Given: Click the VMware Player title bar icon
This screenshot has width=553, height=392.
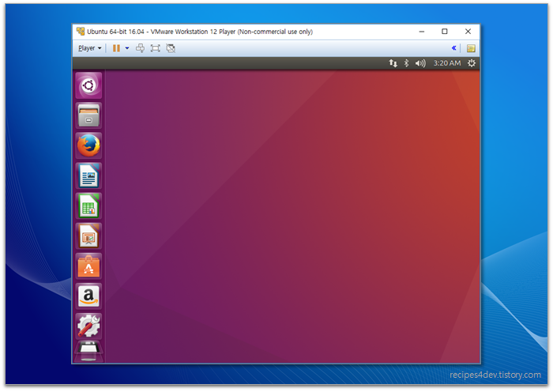Looking at the screenshot, I should 81,32.
